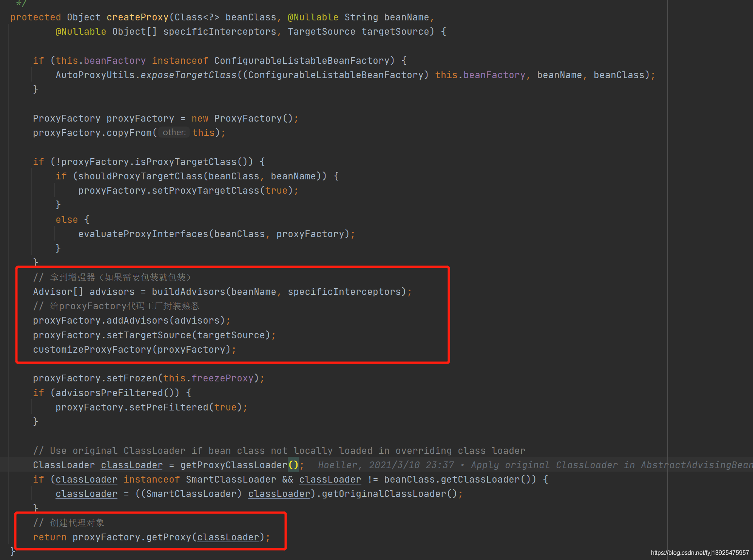753x560 pixels.
Task: Click the copyFrom method call
Action: tap(129, 133)
